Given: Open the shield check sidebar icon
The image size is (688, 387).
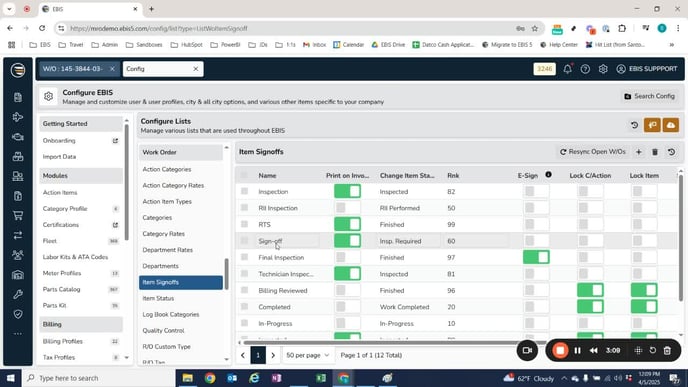Looking at the screenshot, I should [18, 314].
